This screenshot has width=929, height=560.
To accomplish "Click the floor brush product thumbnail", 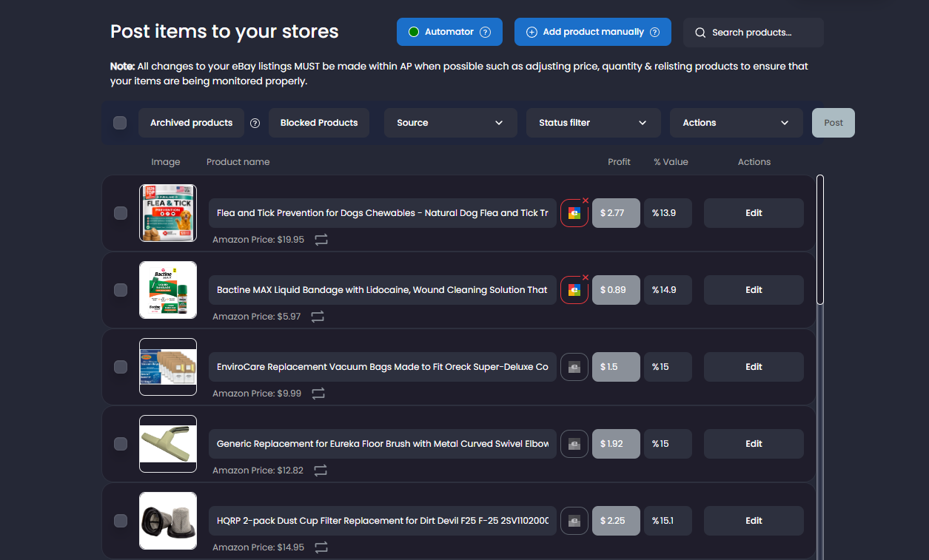I will click(x=168, y=444).
